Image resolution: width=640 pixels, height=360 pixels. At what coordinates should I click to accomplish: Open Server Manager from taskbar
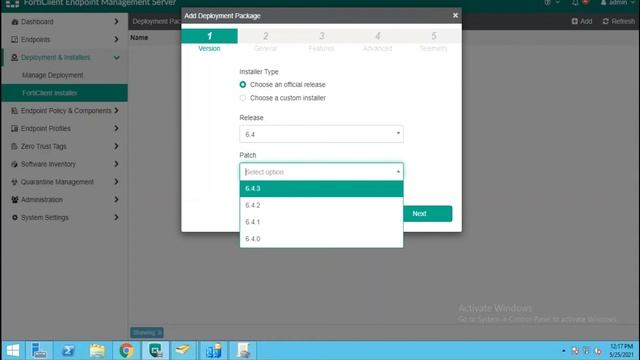pos(39,351)
